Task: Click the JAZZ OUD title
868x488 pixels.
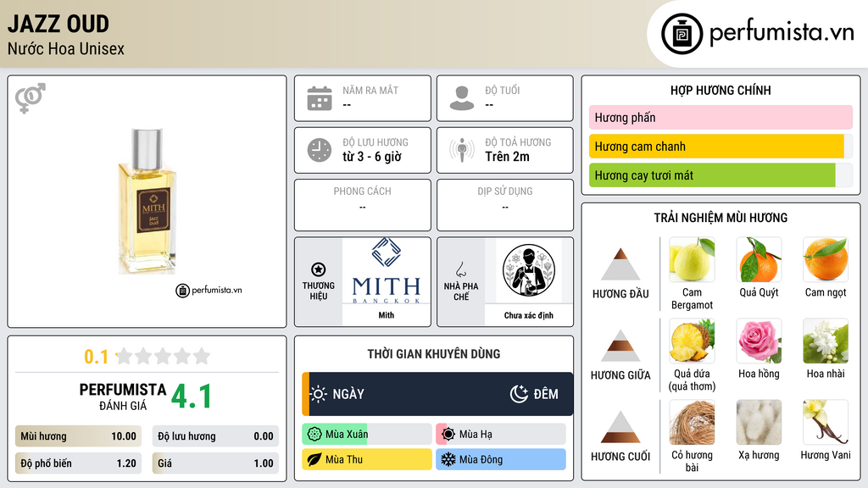Action: [x=58, y=24]
